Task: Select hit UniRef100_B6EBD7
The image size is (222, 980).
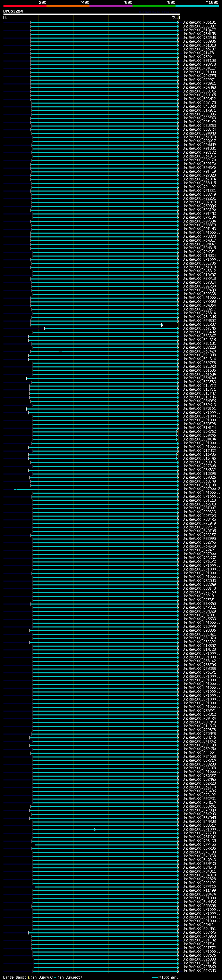Action: (x=199, y=26)
